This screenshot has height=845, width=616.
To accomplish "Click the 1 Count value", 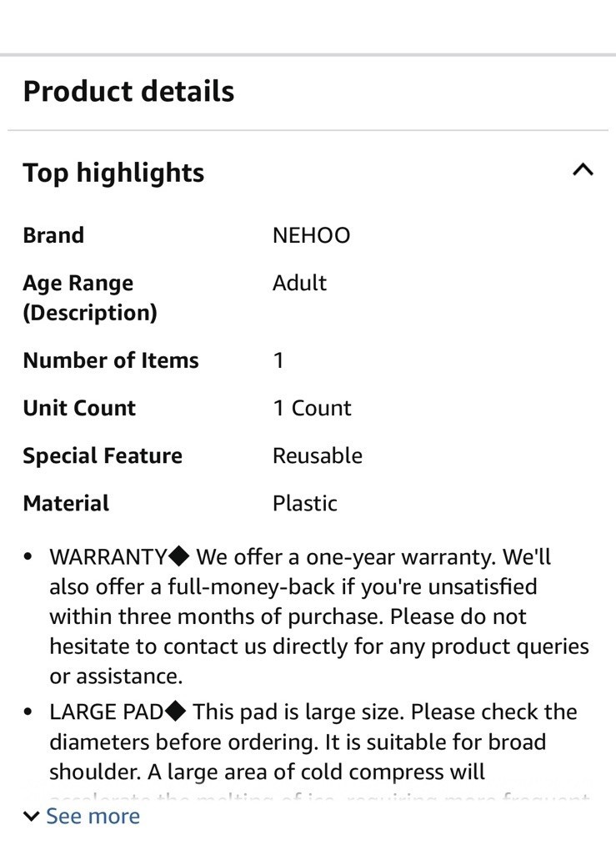I will (312, 408).
